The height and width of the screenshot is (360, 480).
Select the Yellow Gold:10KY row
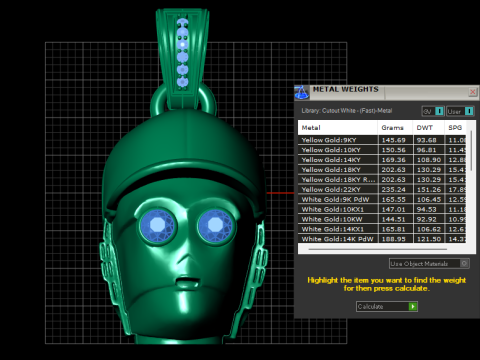click(x=382, y=150)
